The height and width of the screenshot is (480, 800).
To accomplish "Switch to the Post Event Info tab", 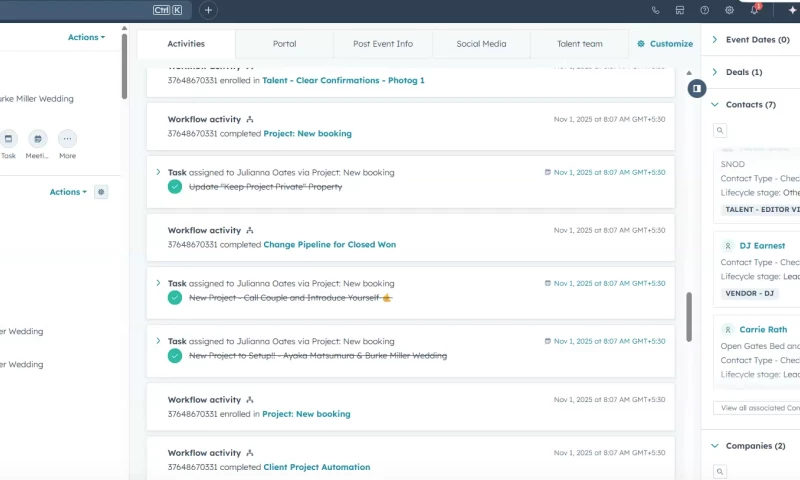I will 383,44.
